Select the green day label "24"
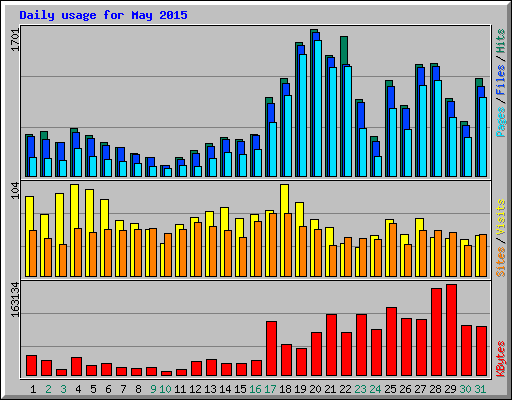The height and width of the screenshot is (400, 512). (375, 389)
